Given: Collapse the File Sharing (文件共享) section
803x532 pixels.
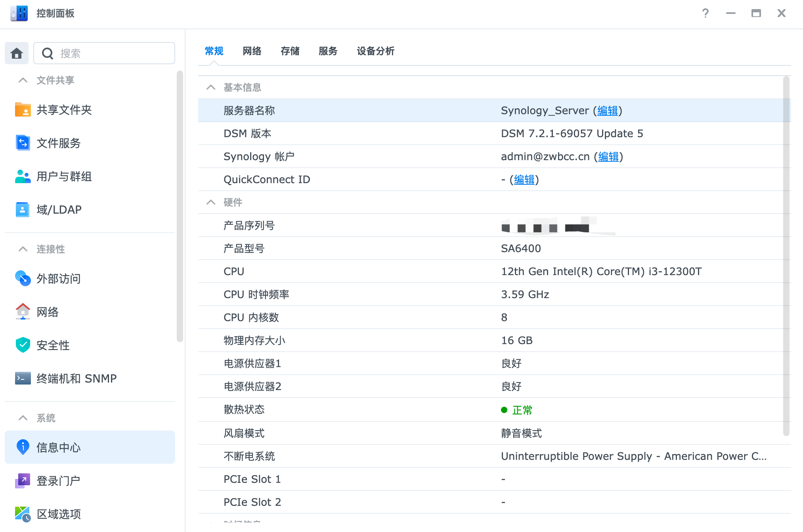Looking at the screenshot, I should point(23,80).
